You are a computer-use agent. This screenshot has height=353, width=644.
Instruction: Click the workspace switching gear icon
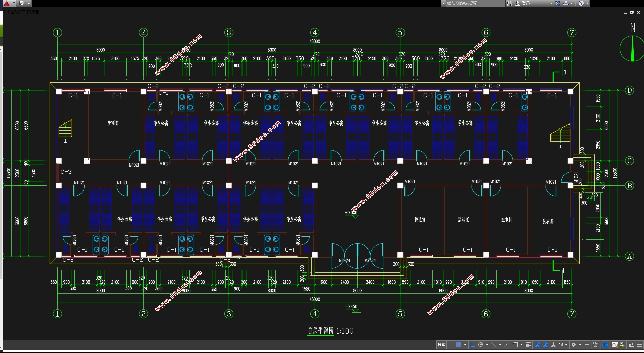click(x=574, y=345)
